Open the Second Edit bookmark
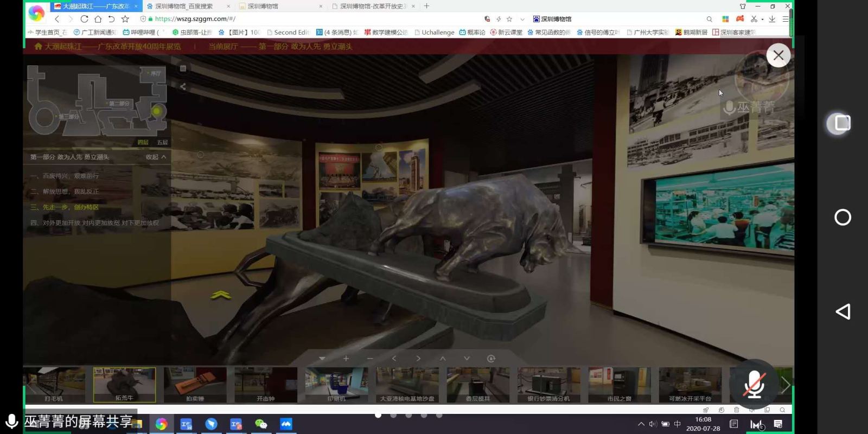The height and width of the screenshot is (434, 868). (x=288, y=32)
